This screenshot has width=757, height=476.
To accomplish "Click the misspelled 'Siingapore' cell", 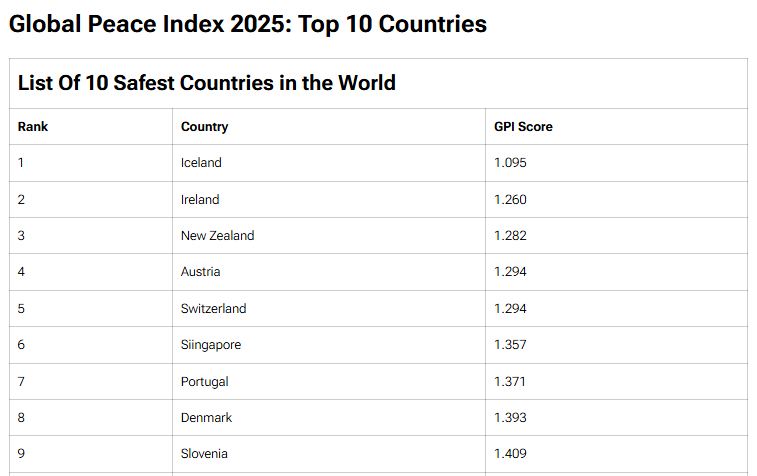I will click(x=211, y=345).
